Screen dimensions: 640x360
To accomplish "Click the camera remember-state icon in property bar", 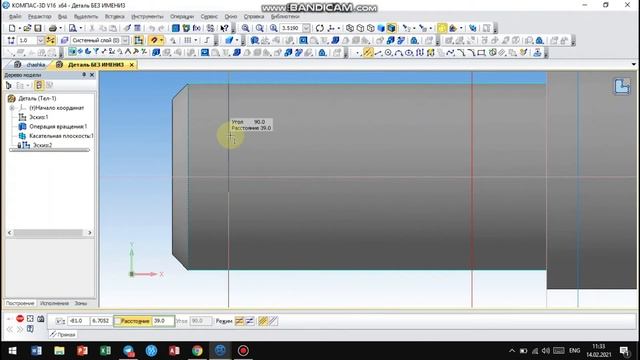I will pyautogui.click(x=40, y=318).
